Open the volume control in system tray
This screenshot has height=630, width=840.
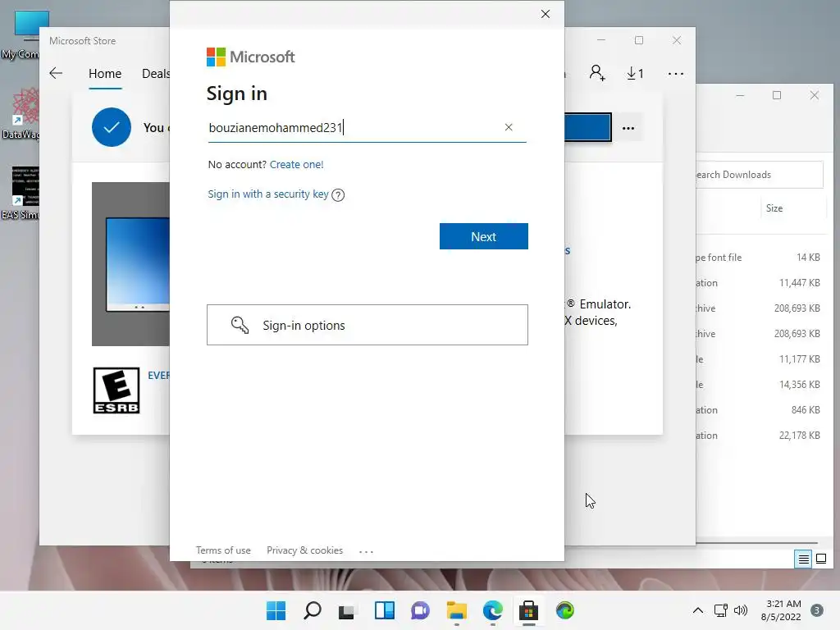pos(741,610)
